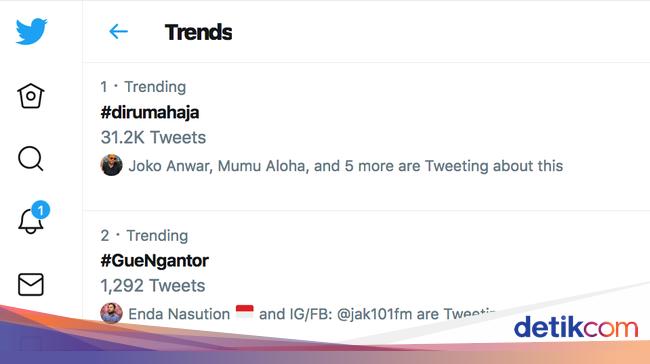Image resolution: width=650 pixels, height=364 pixels.
Task: Click the blue notification badge showing 1
Action: coord(41,210)
